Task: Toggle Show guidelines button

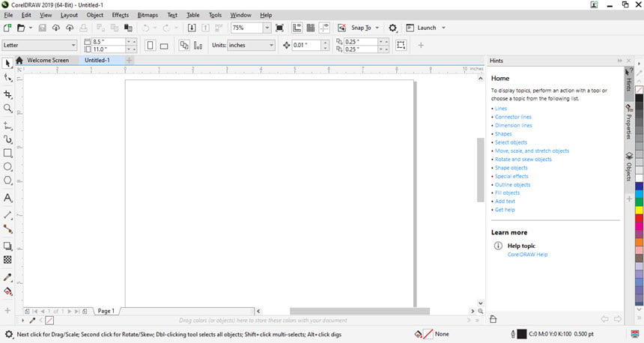Action: [x=324, y=28]
